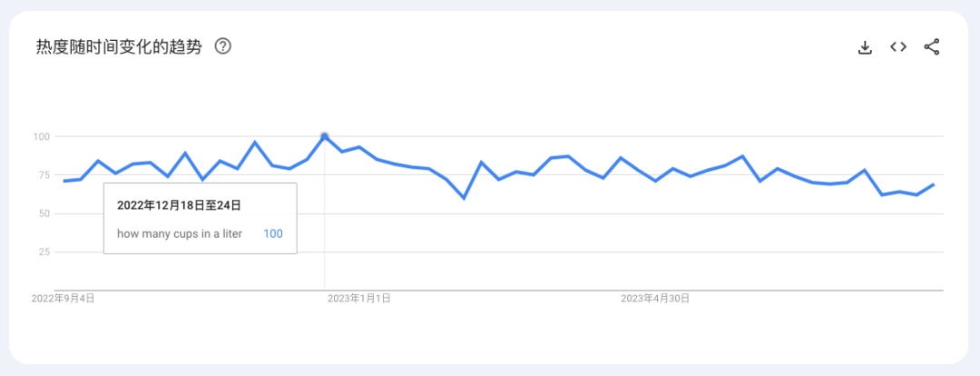Image resolution: width=980 pixels, height=376 pixels.
Task: Click the 75 label on the vertical axis
Action: tap(43, 175)
